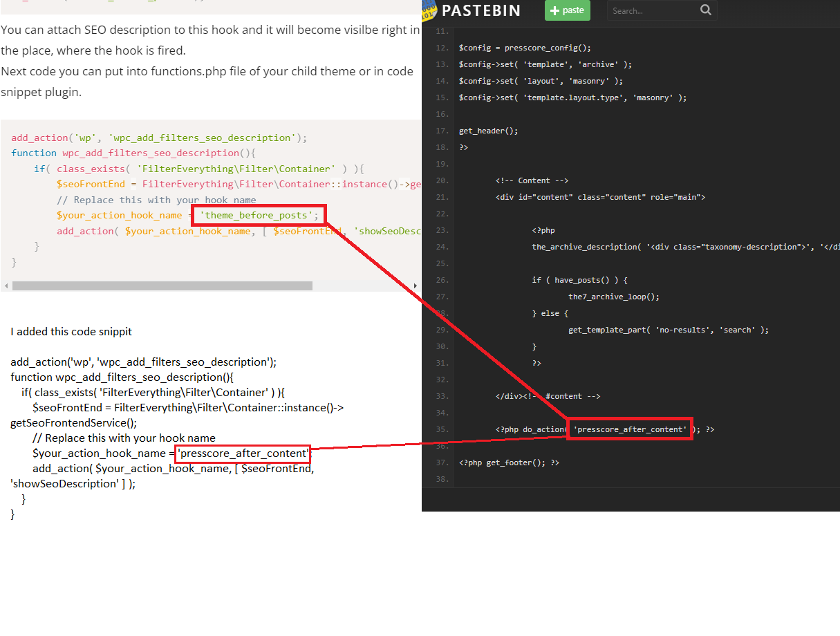840x636 pixels.
Task: Click the magnifier icon in Pastebin search
Action: pos(705,10)
